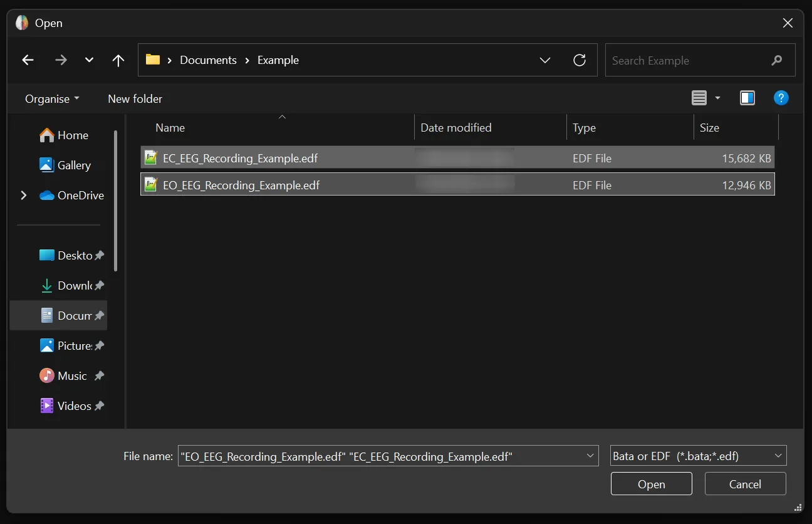Screen dimensions: 812x524
Task: Click EDF File type of EO recording
Action: click(591, 185)
